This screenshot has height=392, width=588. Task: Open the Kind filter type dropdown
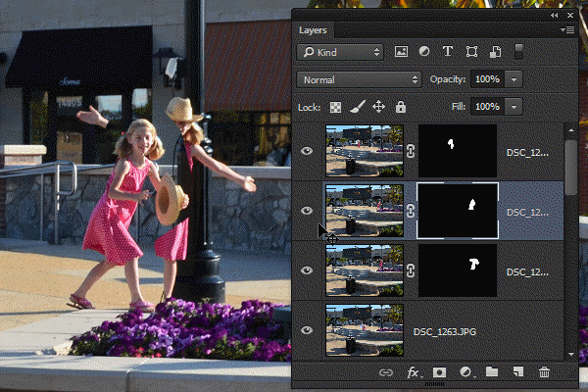(340, 52)
